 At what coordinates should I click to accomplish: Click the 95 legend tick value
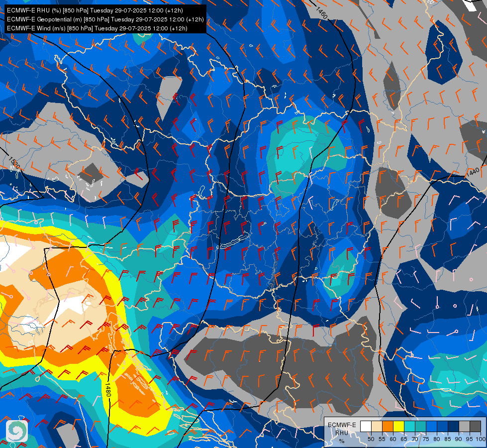469,439
